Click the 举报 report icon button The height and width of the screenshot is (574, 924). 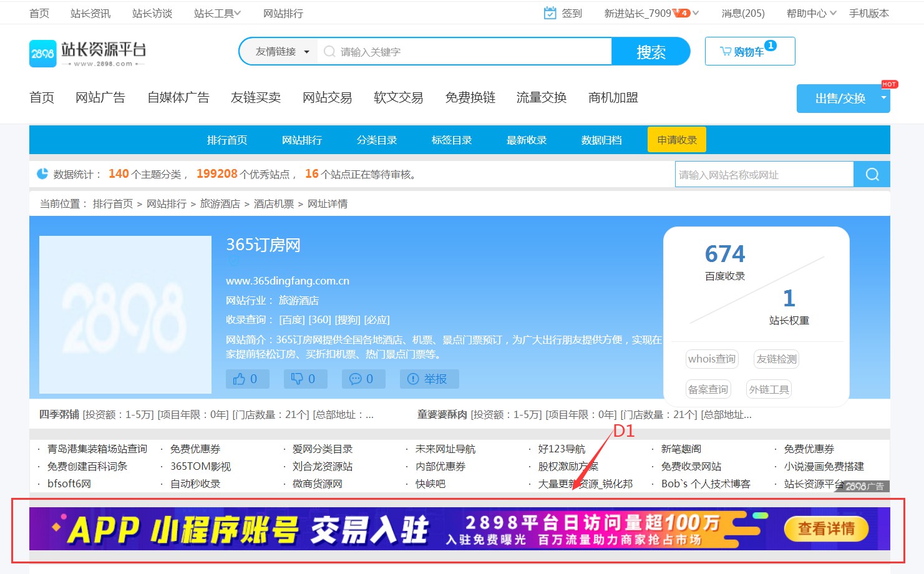(429, 379)
